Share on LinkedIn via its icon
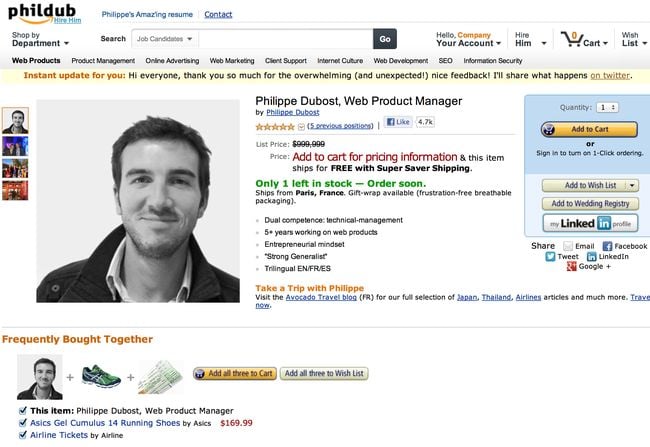This screenshot has width=650, height=447. pos(590,256)
